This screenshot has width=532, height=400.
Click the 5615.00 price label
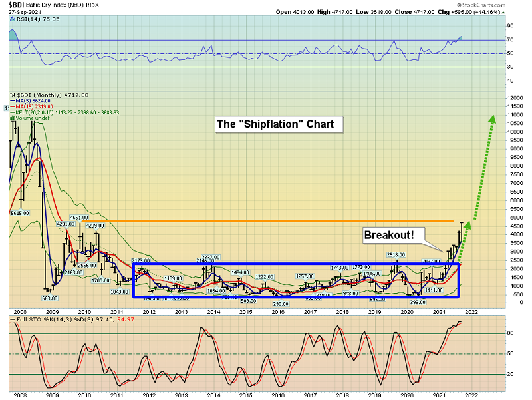click(20, 213)
